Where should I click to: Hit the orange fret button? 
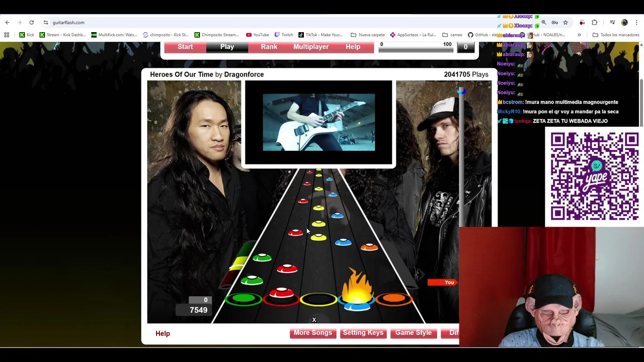(394, 300)
